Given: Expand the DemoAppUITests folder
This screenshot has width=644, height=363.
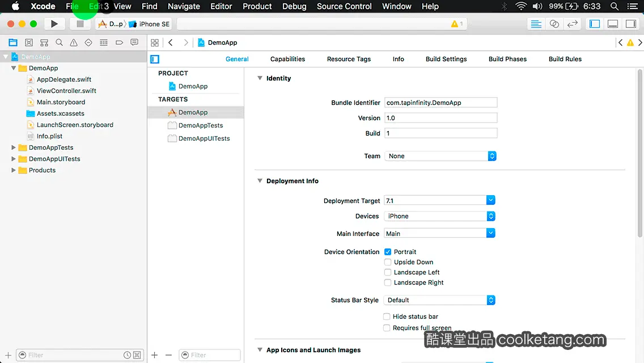Looking at the screenshot, I should tap(14, 159).
